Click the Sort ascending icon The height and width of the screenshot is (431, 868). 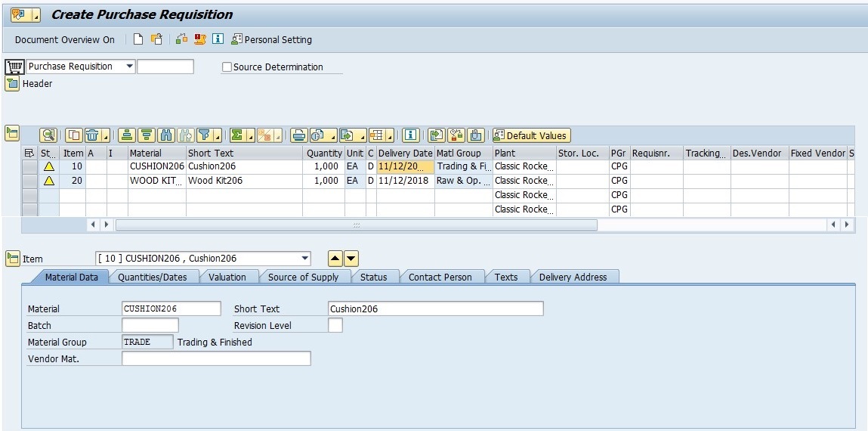click(127, 135)
